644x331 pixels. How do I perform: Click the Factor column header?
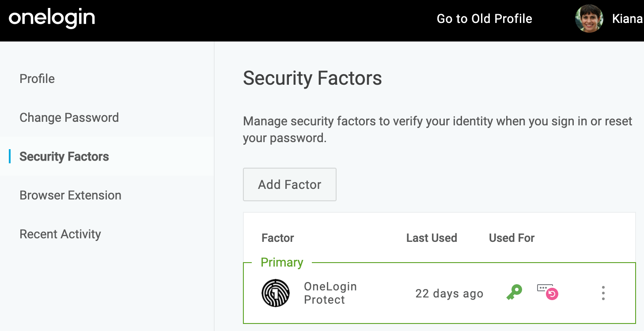(x=278, y=238)
